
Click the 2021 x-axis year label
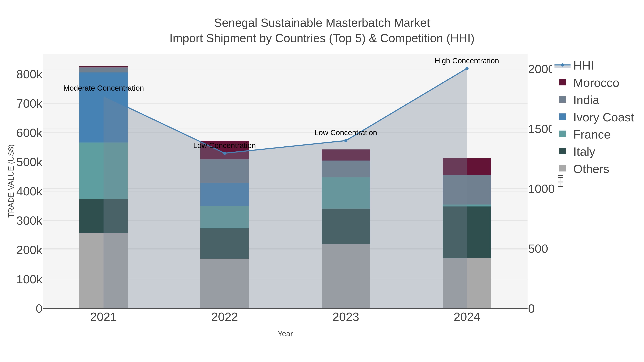(x=104, y=317)
